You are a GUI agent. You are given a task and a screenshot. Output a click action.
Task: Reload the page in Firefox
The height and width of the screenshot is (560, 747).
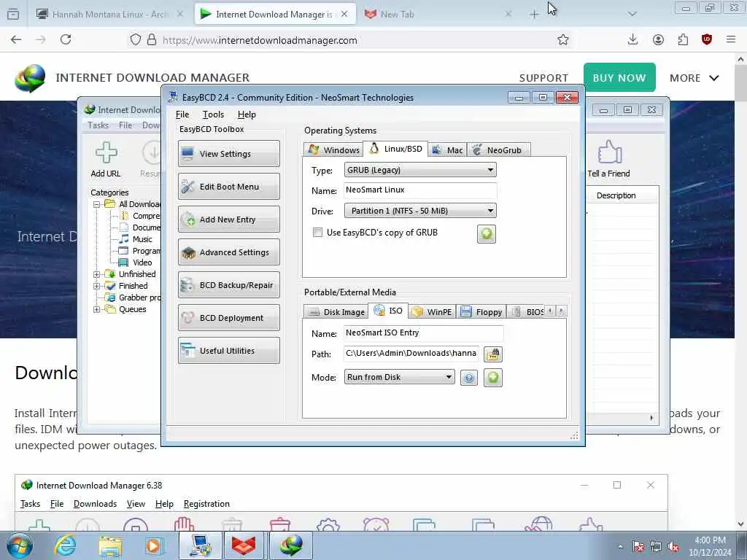(x=66, y=40)
